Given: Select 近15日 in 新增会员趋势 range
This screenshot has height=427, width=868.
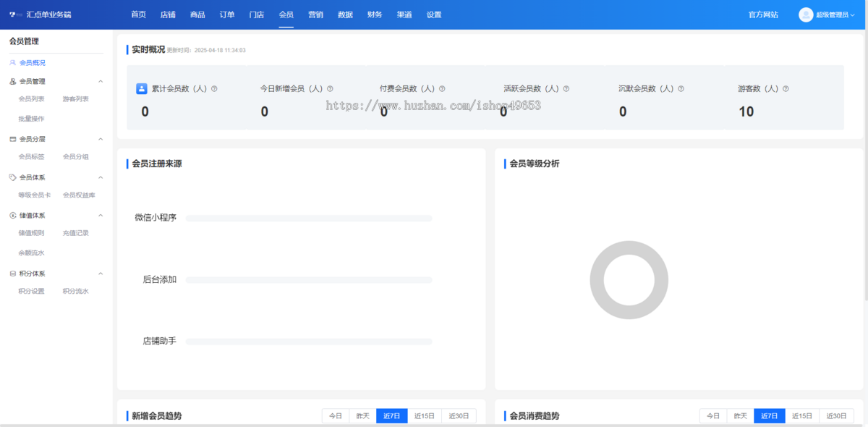Looking at the screenshot, I should (425, 416).
